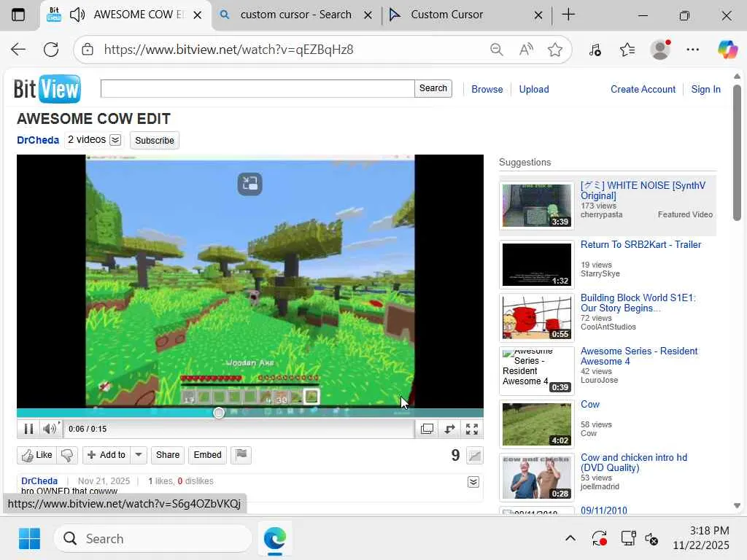Open the Embed code panel

pos(208,455)
